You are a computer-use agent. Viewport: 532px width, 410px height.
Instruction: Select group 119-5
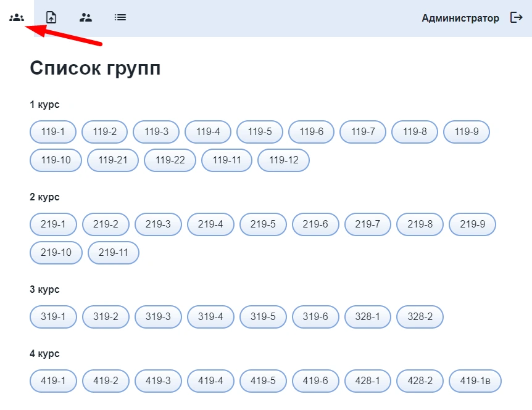[260, 132]
